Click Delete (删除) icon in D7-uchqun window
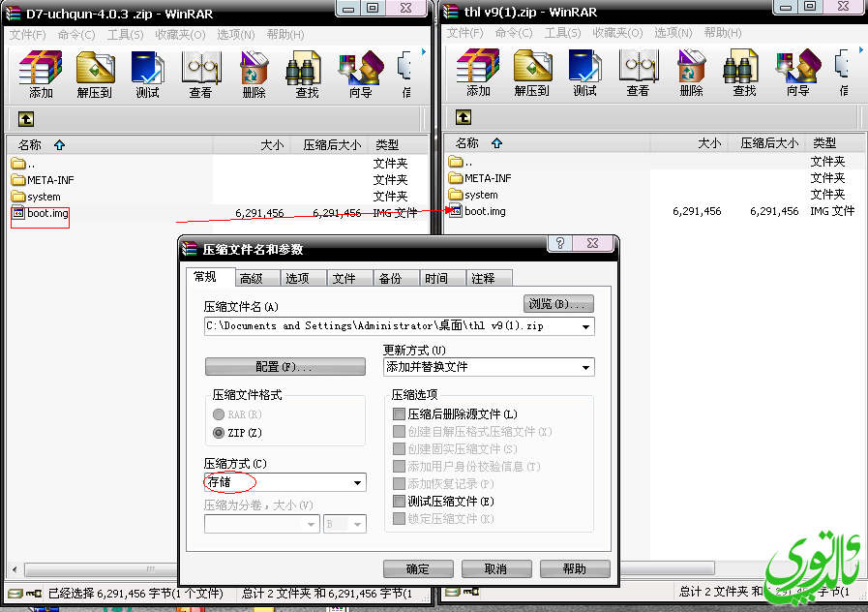868x612 pixels. [x=254, y=75]
